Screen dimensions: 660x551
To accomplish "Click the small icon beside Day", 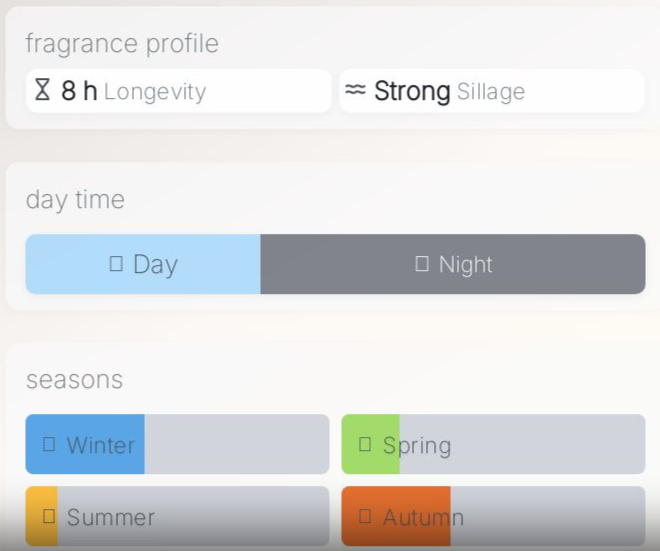I will 116,264.
